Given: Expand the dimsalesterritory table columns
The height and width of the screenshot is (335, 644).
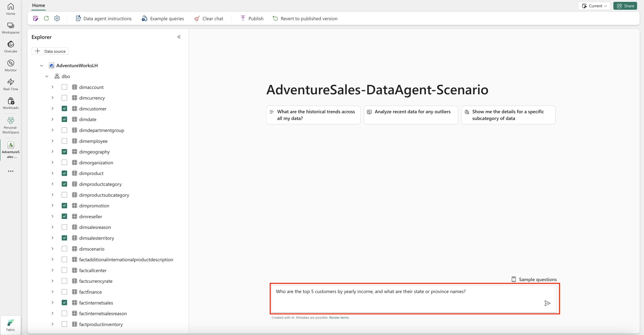Looking at the screenshot, I should (52, 238).
